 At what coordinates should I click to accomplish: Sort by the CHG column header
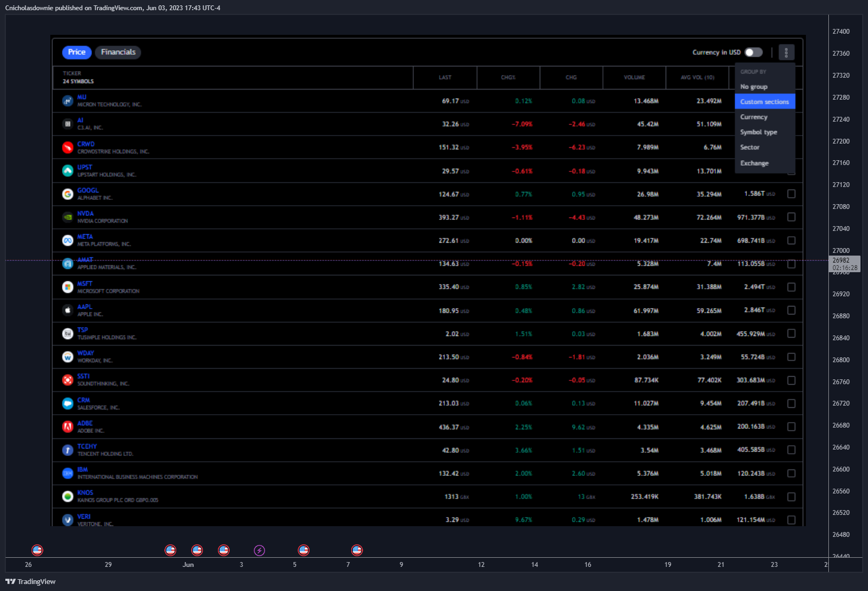tap(571, 78)
